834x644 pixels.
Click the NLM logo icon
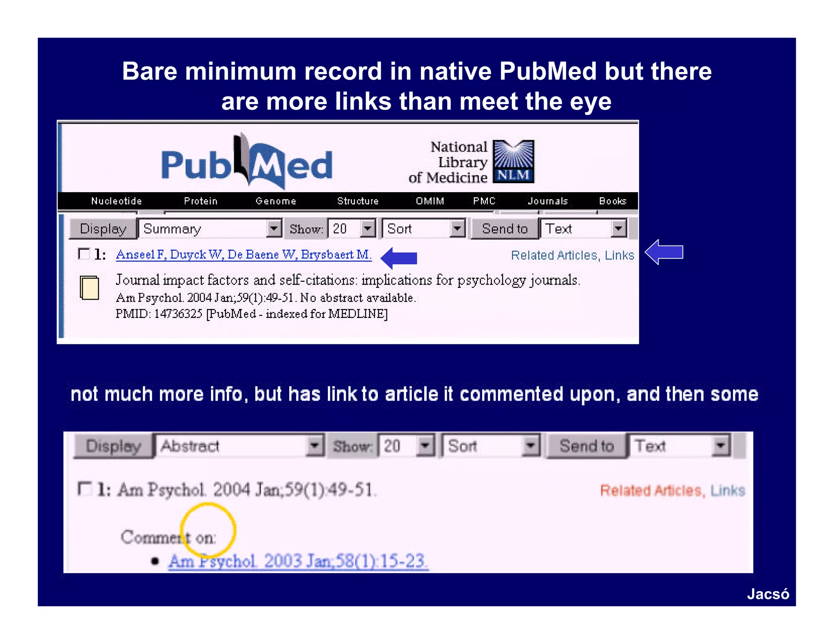[x=513, y=162]
